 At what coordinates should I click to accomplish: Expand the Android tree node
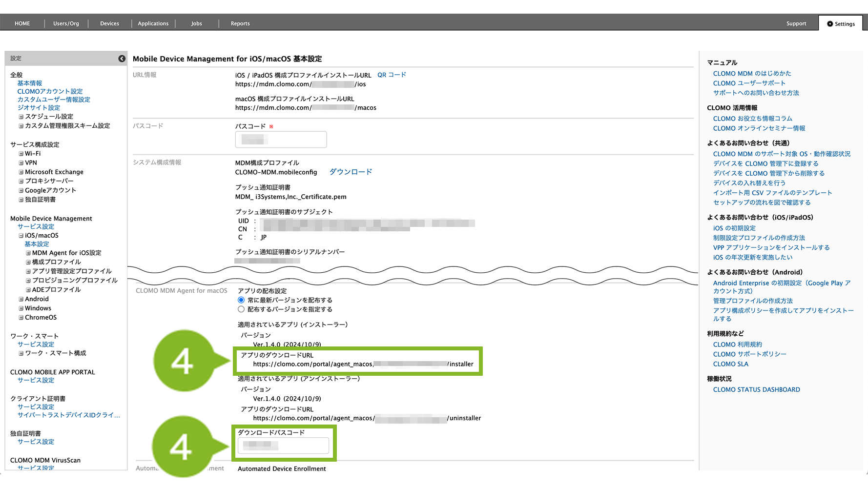click(x=21, y=299)
